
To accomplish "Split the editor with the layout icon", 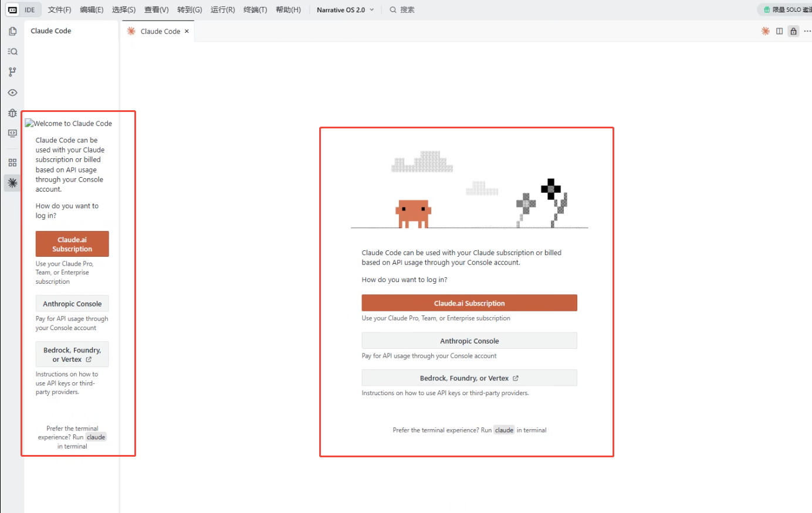I will [779, 31].
